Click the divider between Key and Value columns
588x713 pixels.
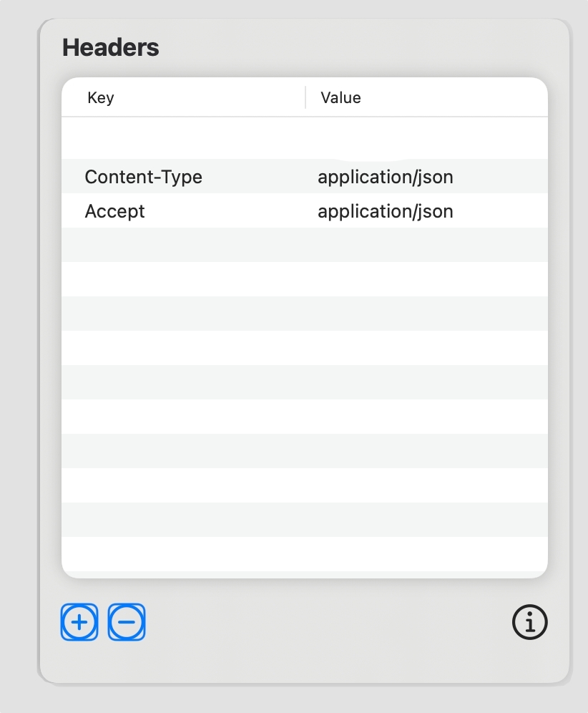pos(305,97)
